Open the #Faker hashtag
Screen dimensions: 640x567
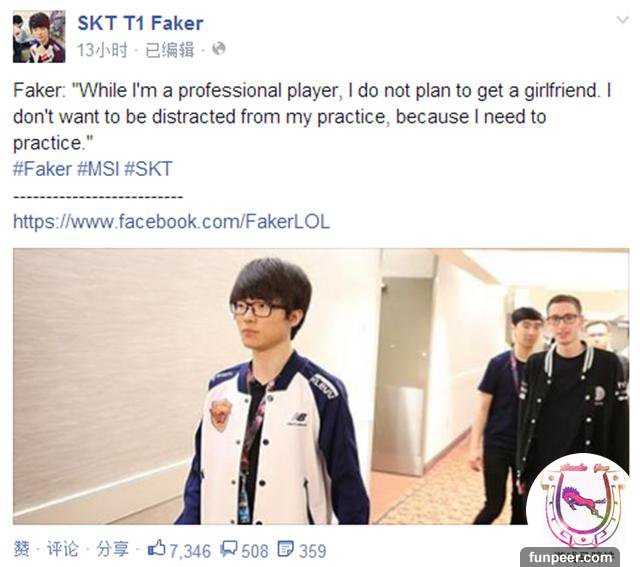click(42, 169)
